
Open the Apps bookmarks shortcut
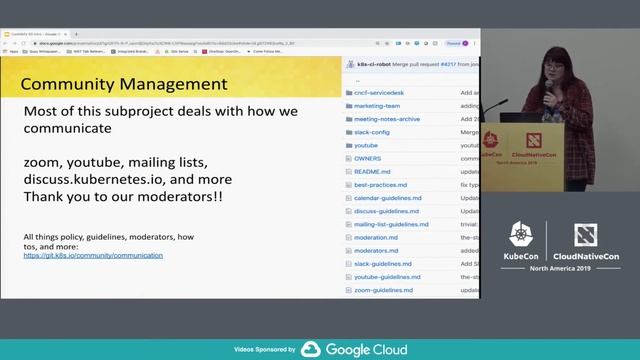[11, 52]
